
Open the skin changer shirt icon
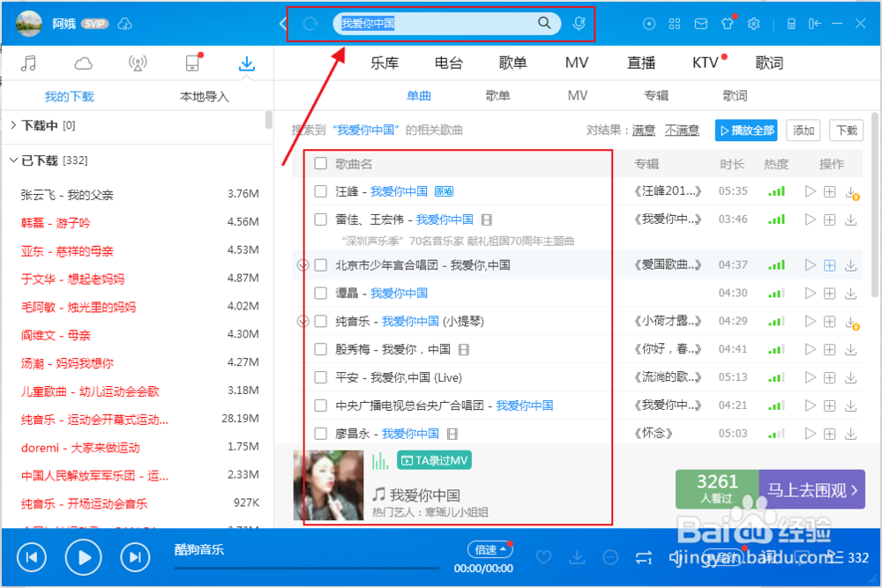(728, 23)
